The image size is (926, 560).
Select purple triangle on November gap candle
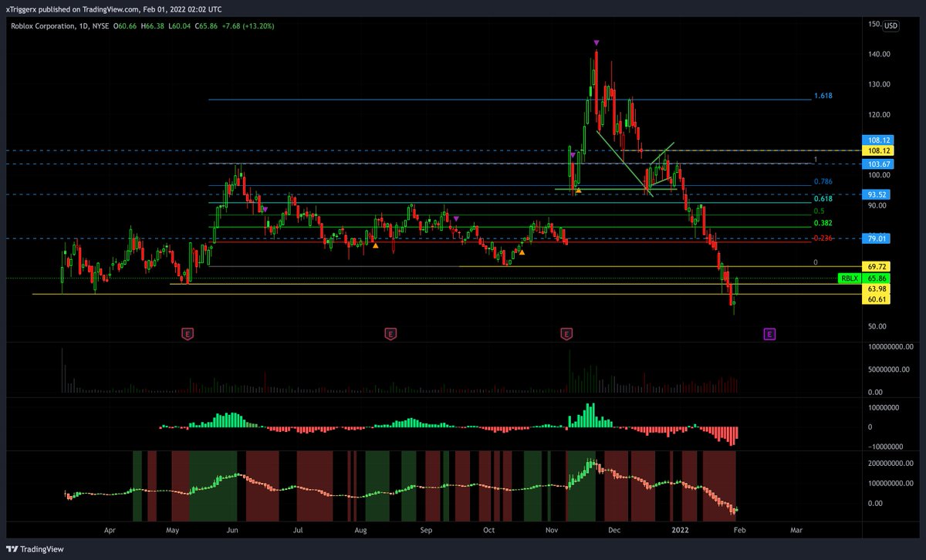point(573,155)
